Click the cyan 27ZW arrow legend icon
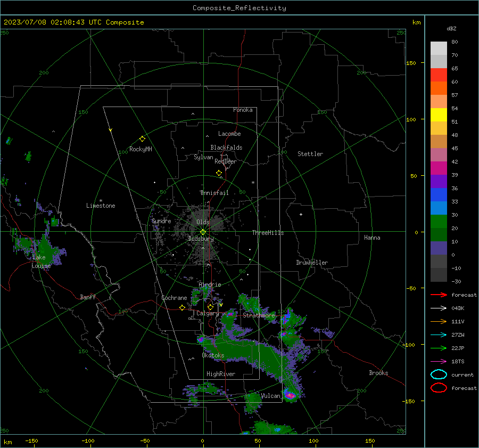The width and height of the screenshot is (479, 448). coord(439,335)
